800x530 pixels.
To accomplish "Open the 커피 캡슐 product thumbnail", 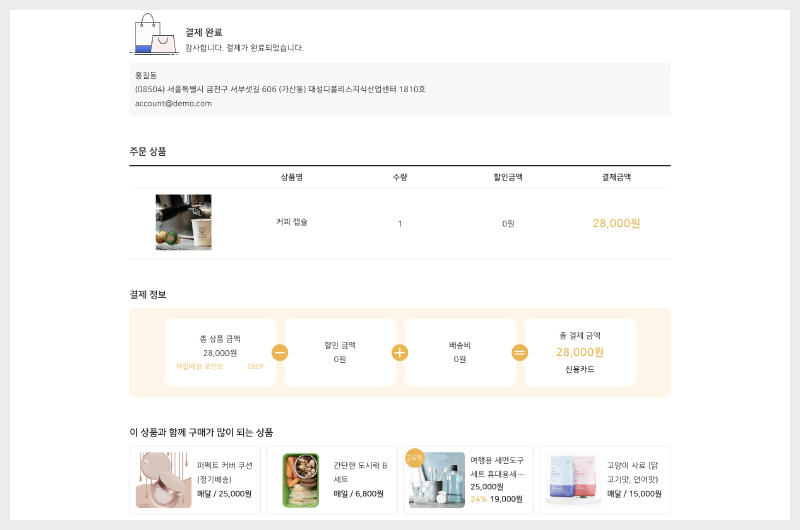I will [x=183, y=222].
